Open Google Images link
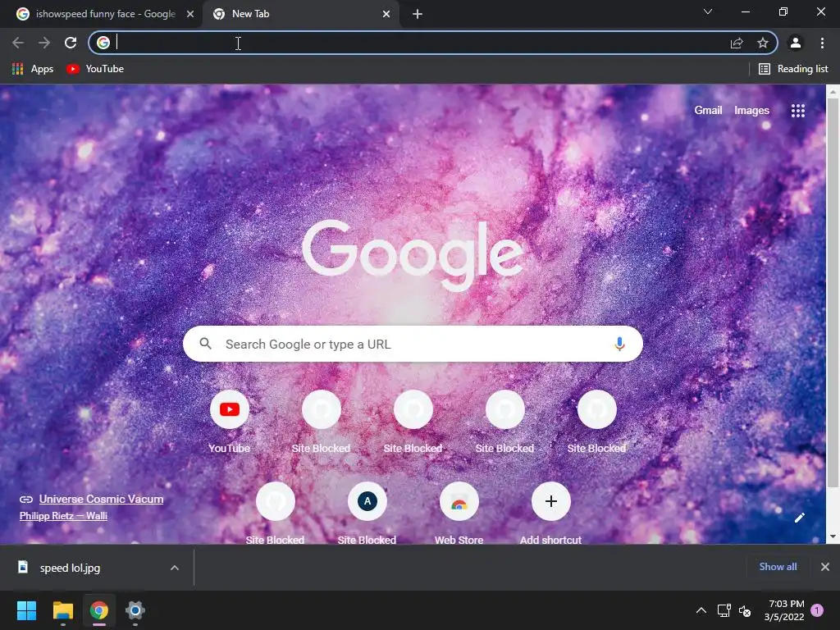The width and height of the screenshot is (840, 630). [x=751, y=111]
